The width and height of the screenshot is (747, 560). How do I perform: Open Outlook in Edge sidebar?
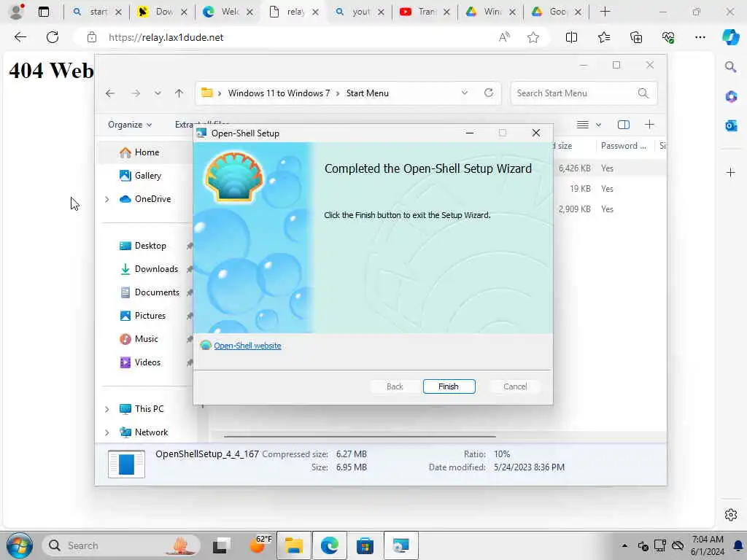[x=731, y=125]
